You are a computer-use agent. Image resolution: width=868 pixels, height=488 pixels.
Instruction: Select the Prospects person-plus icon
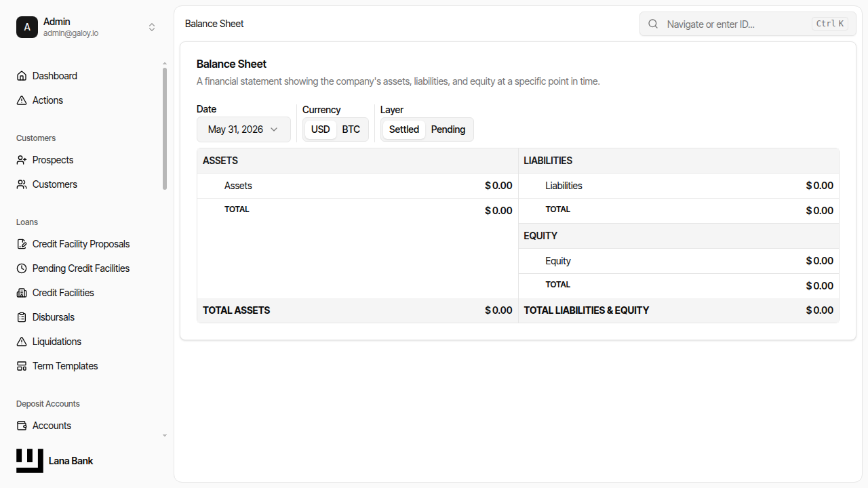click(22, 160)
